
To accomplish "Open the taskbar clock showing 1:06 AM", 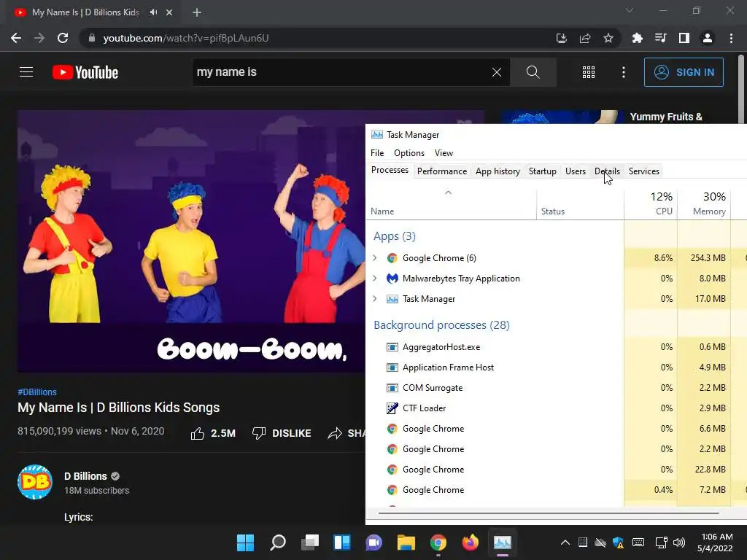I will pos(716,542).
